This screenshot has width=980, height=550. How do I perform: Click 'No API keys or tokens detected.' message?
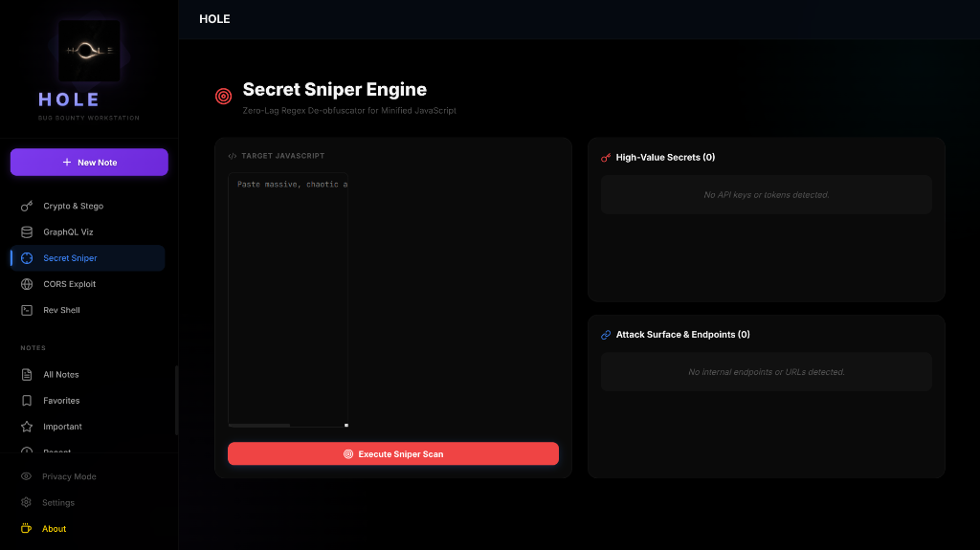pos(767,195)
